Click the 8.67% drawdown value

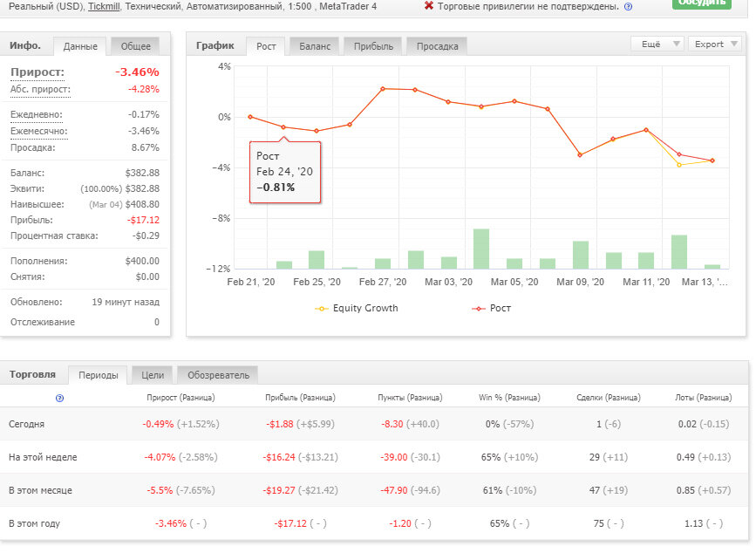145,147
